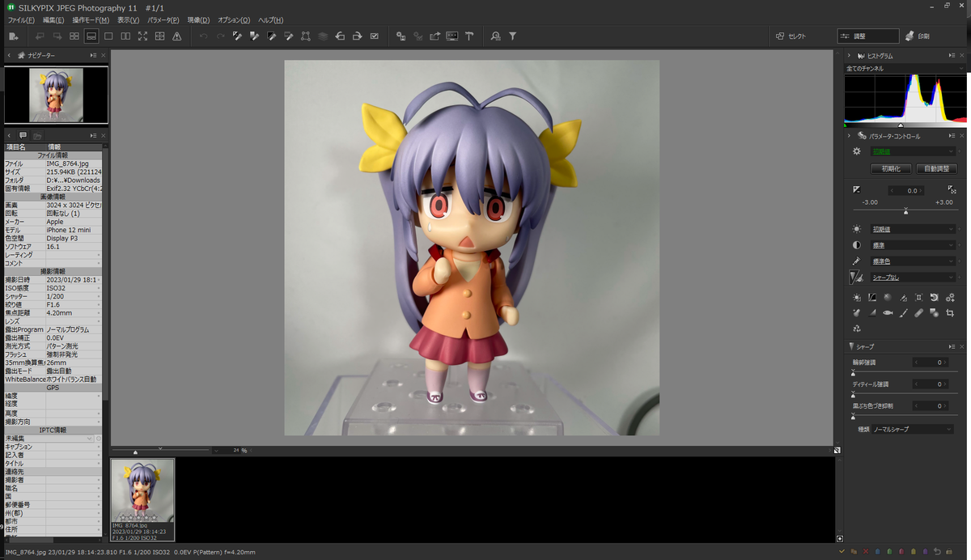Open the パラメータ(P) menu
This screenshot has width=971, height=560.
click(x=163, y=19)
